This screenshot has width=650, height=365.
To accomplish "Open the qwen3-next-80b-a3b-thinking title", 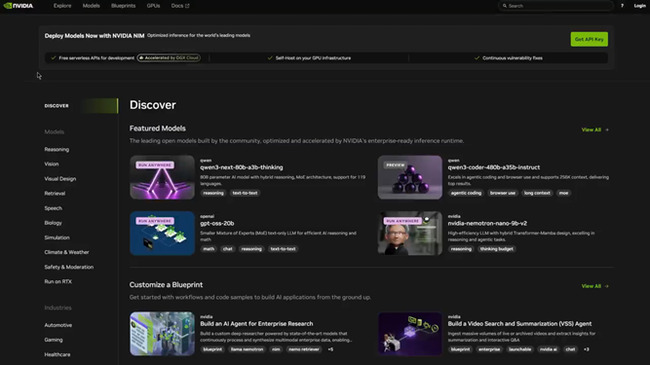I will click(241, 168).
